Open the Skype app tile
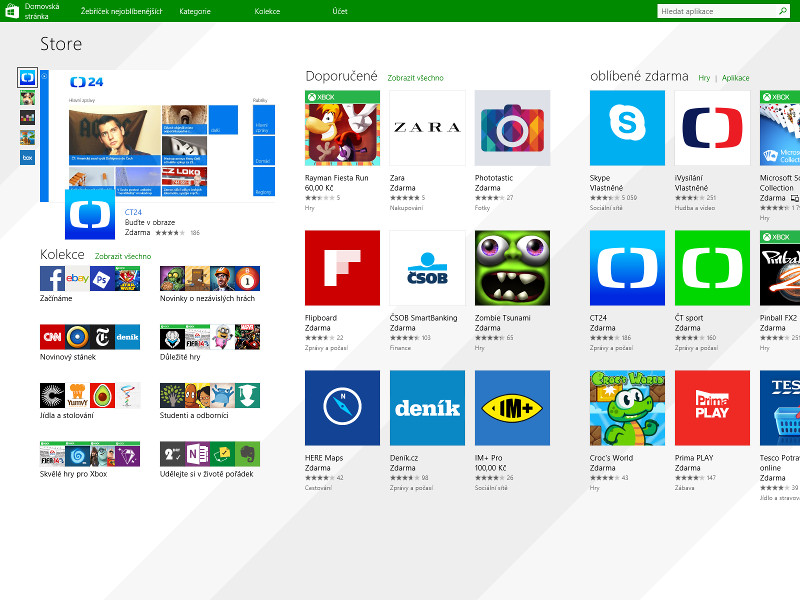The image size is (800, 600). [628, 128]
